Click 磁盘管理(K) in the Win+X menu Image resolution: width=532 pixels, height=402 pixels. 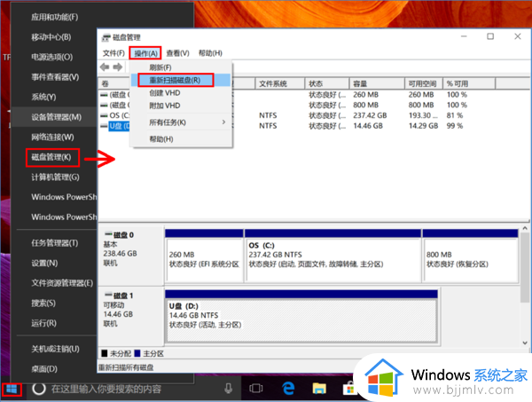pyautogui.click(x=50, y=158)
